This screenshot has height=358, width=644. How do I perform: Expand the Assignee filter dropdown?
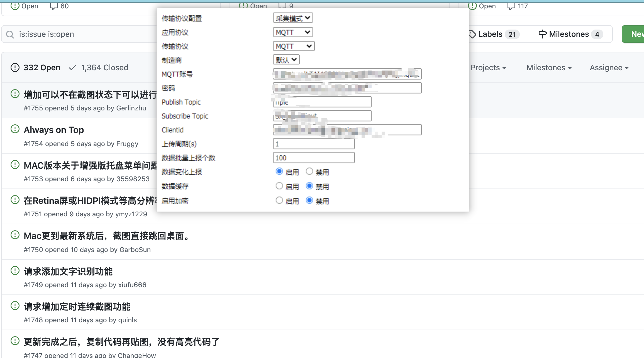[x=609, y=68]
